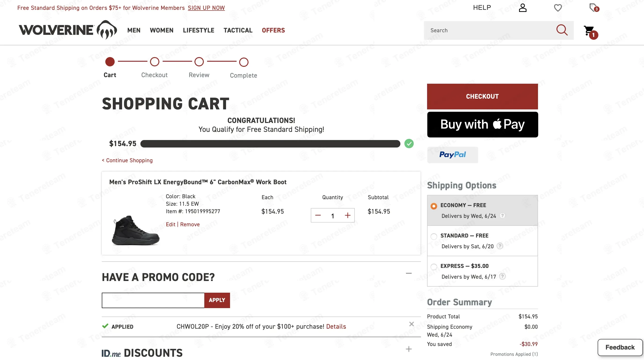The image size is (644, 360).
Task: Click the Product Total $154.95 value
Action: [528, 316]
